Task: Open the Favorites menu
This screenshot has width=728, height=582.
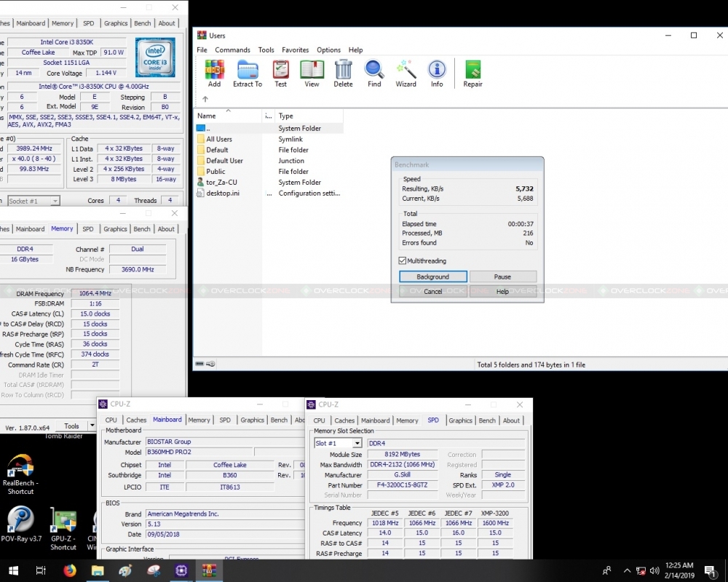Action: (296, 49)
